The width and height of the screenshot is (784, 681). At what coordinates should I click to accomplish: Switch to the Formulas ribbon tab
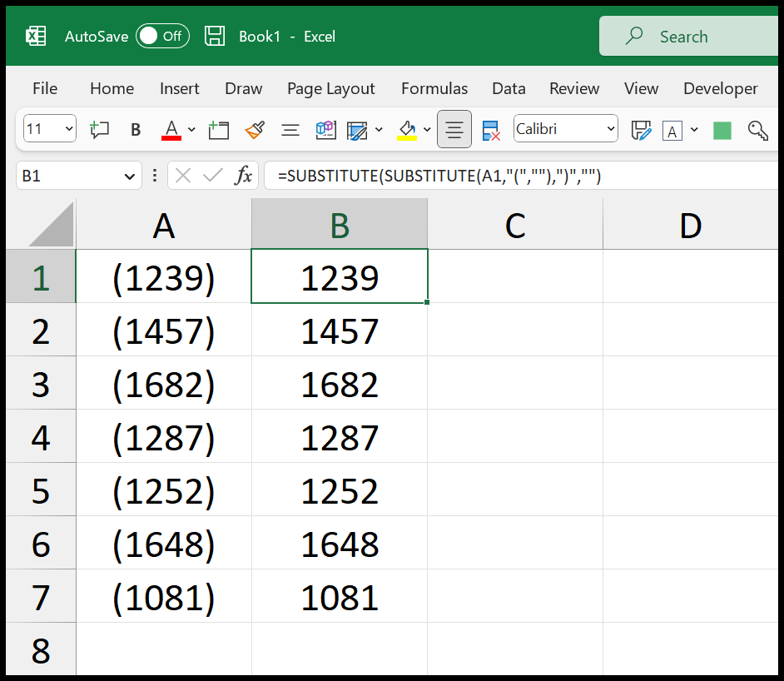click(434, 88)
